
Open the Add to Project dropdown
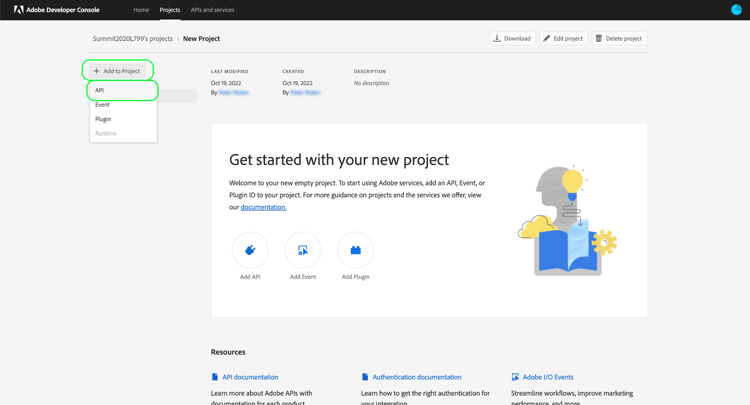click(x=117, y=71)
